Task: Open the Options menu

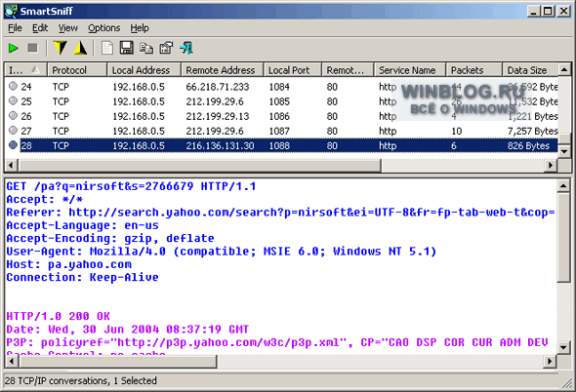Action: [103, 28]
